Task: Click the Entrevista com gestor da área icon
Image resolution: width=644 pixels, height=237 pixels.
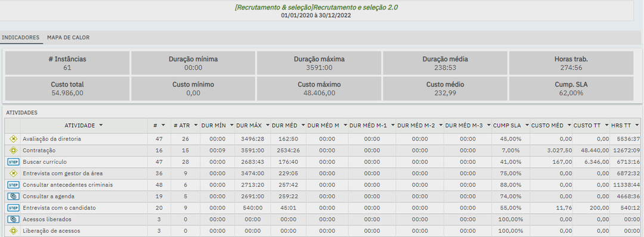Action: pos(13,173)
